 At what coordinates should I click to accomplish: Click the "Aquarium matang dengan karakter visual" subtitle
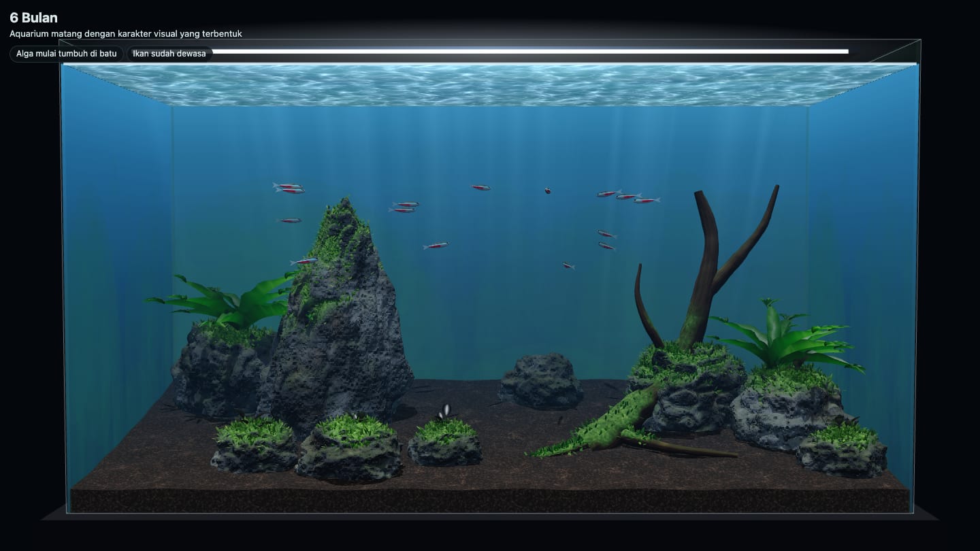[126, 33]
